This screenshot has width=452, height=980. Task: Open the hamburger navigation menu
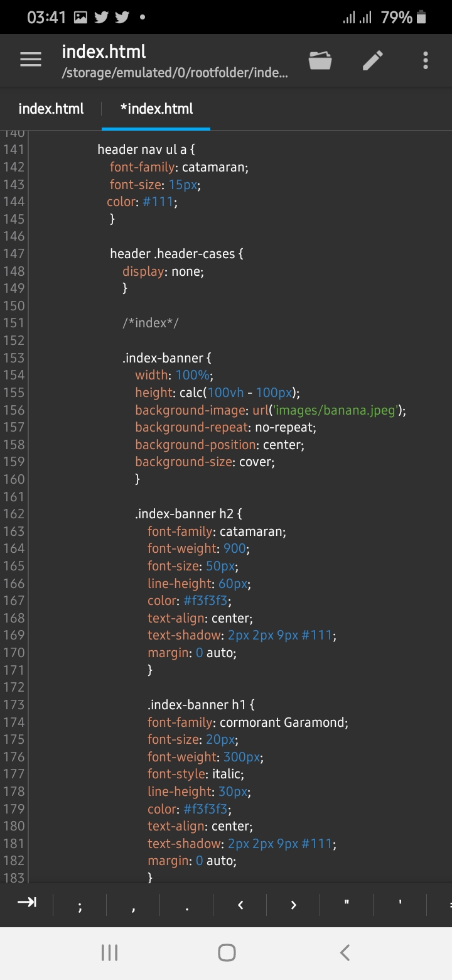coord(31,60)
